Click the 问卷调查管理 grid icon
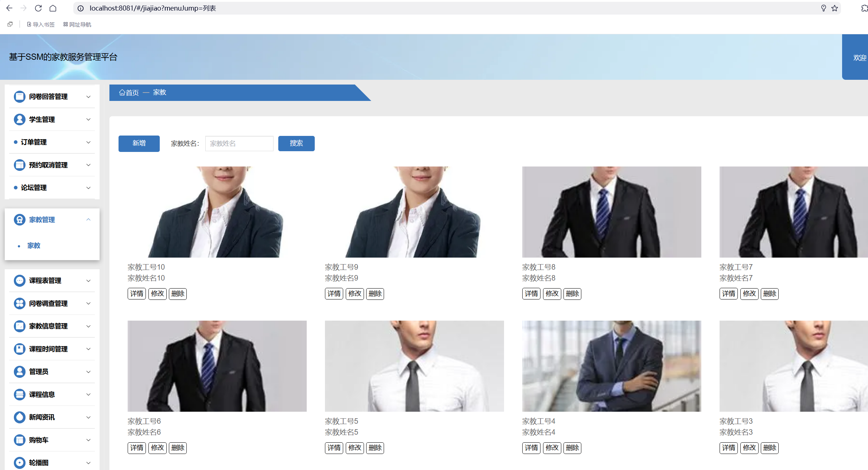The height and width of the screenshot is (470, 868). tap(19, 303)
